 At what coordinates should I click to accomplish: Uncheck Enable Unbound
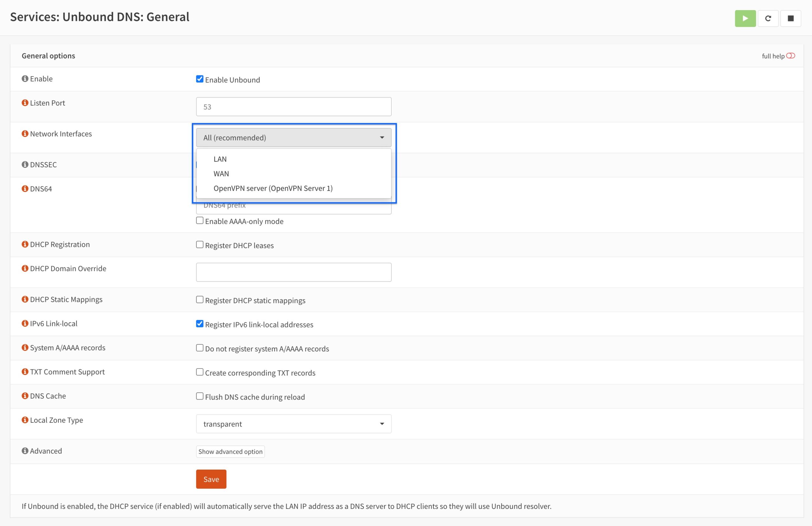200,79
